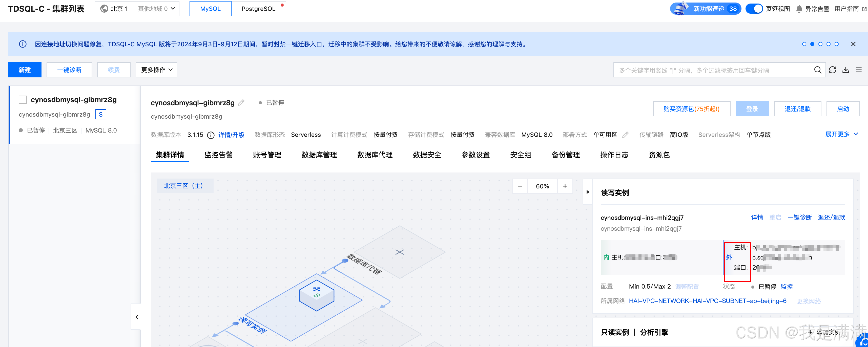Switch to the PostgreSQL tab
868x347 pixels.
click(258, 9)
